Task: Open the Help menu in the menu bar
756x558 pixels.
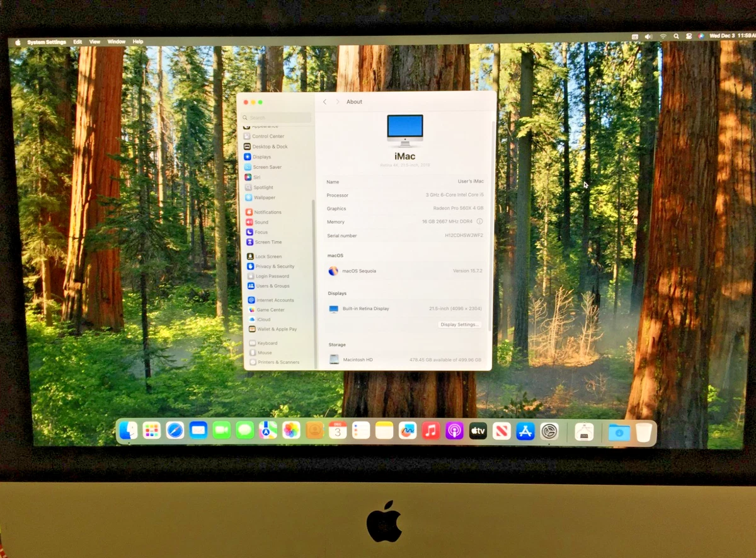Action: click(137, 42)
